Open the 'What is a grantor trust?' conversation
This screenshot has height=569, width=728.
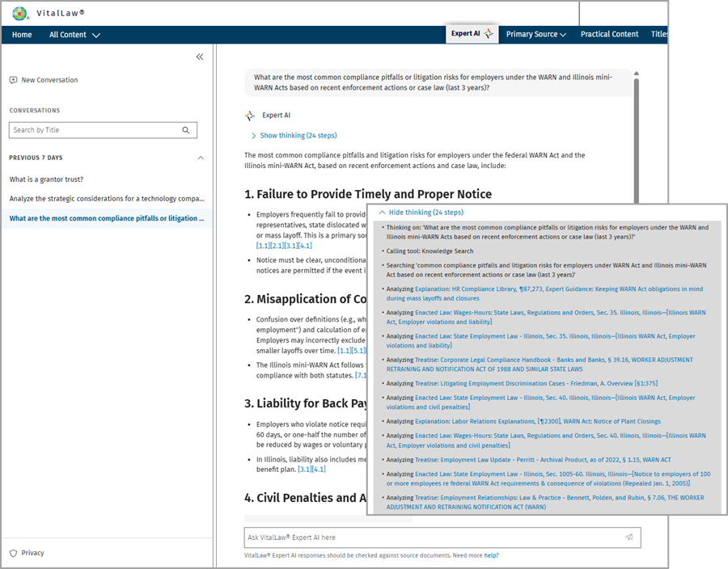click(x=46, y=179)
